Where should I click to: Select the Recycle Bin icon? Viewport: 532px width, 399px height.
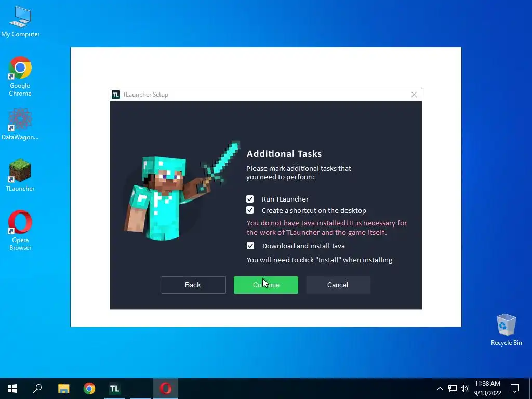[506, 330]
